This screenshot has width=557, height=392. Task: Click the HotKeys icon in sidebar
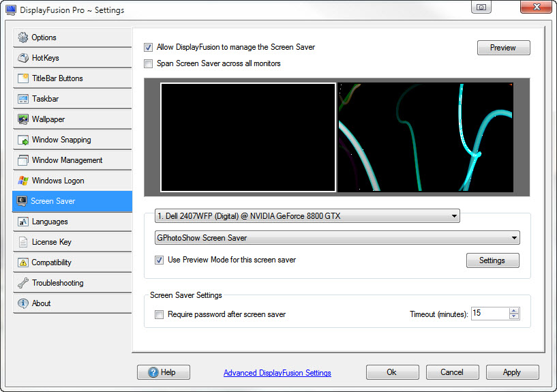22,58
